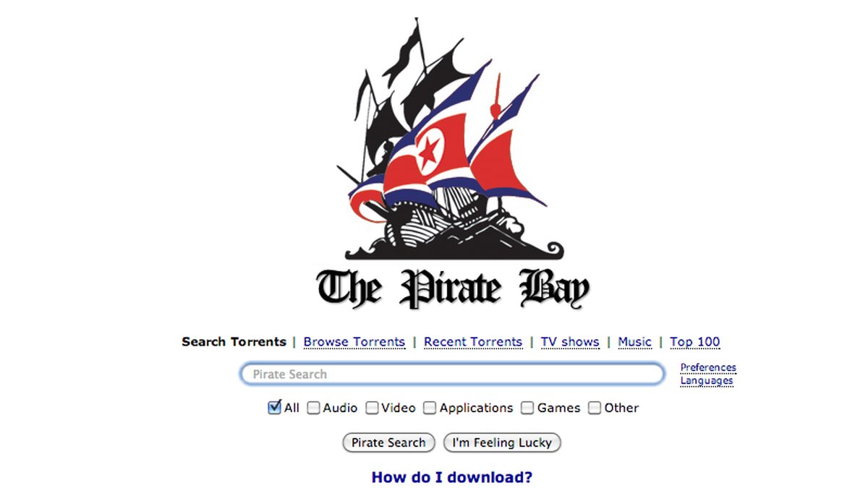View the Top 100 list

[x=695, y=342]
